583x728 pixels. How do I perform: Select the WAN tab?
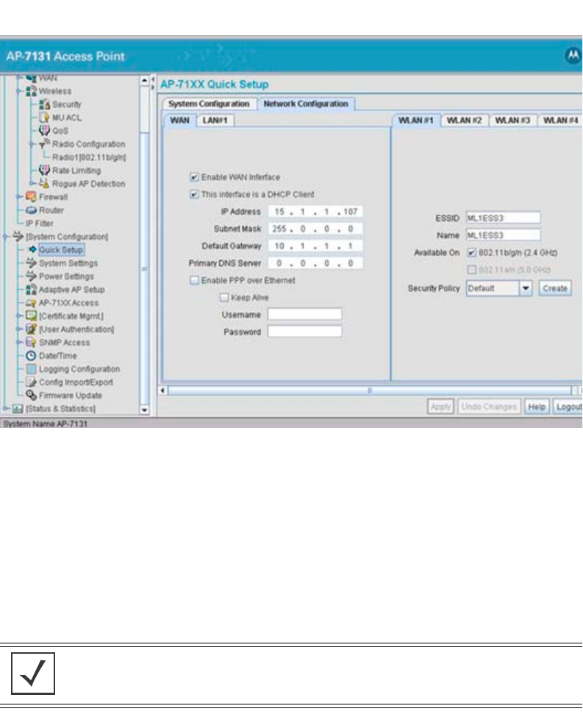[179, 121]
